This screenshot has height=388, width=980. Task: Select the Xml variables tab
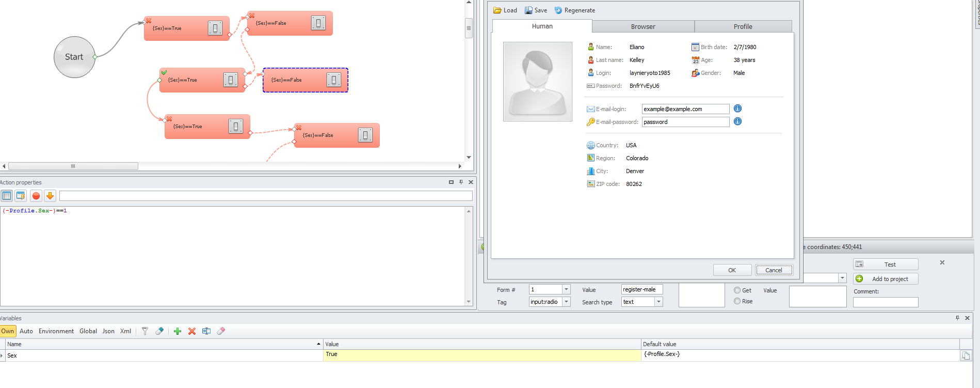coord(125,331)
